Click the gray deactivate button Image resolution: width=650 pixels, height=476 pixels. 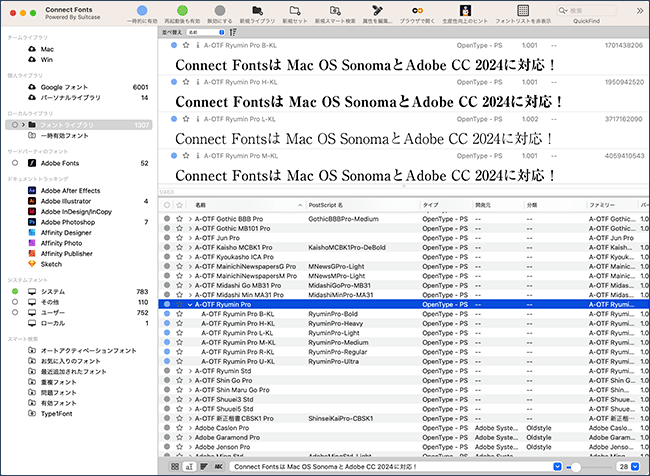[220, 11]
